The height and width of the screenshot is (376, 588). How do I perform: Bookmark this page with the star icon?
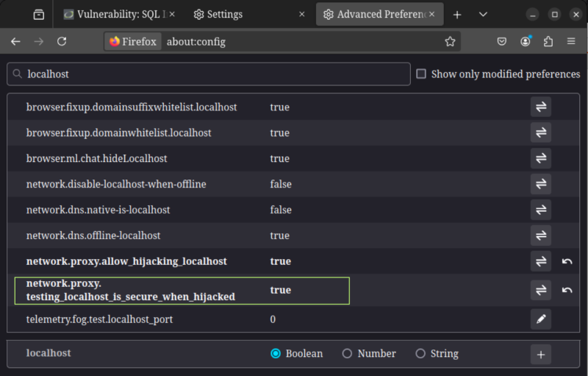450,41
